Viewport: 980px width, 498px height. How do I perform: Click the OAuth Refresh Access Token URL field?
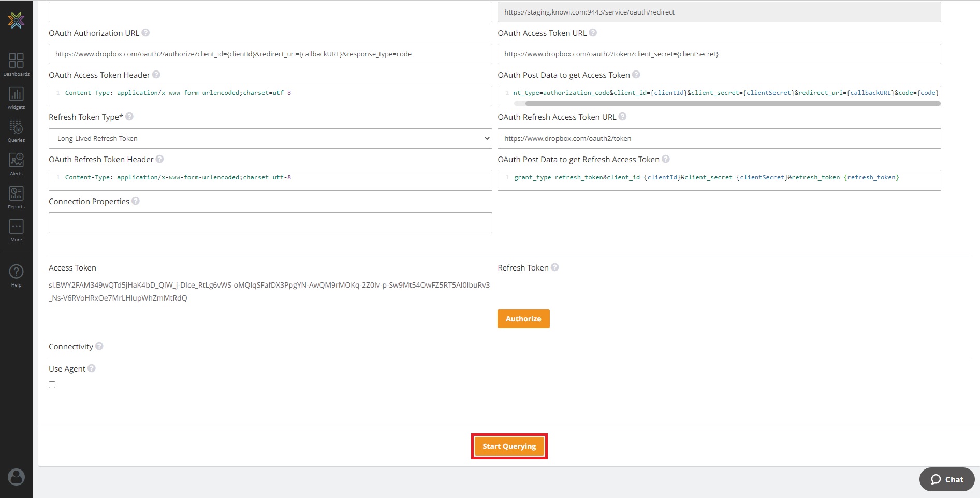pyautogui.click(x=719, y=138)
